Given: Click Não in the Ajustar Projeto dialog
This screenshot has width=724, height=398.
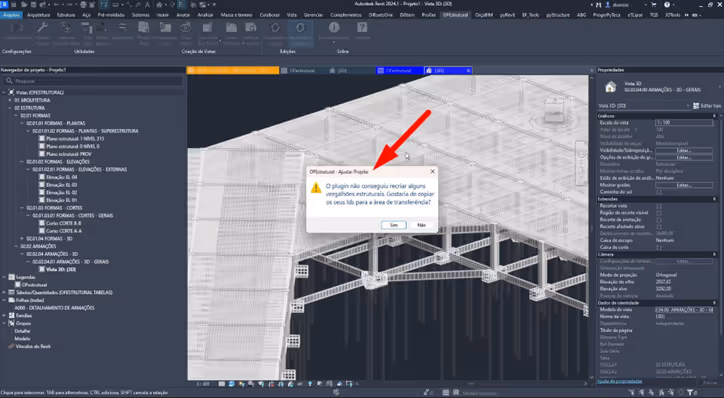Looking at the screenshot, I should coord(422,225).
